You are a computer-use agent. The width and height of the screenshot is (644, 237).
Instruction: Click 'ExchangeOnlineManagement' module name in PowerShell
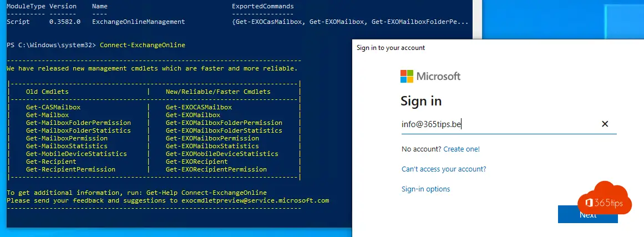(x=139, y=21)
